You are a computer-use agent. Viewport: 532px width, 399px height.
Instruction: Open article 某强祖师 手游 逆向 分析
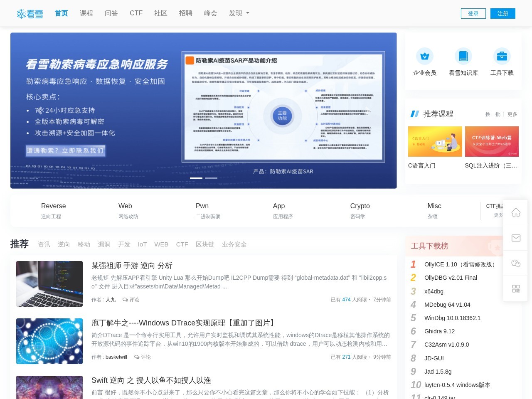[x=132, y=266]
